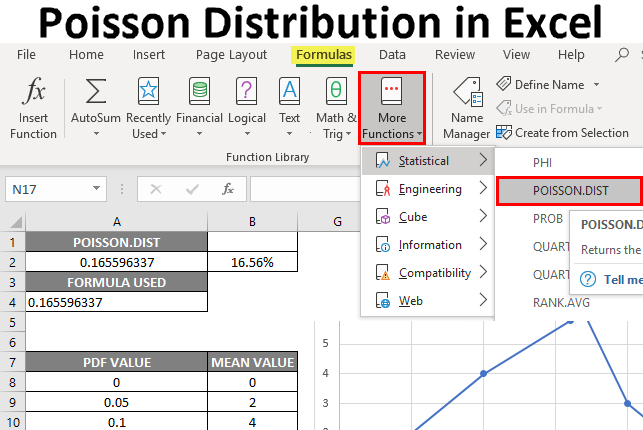Expand the Financial dropdown arrow

[x=199, y=134]
